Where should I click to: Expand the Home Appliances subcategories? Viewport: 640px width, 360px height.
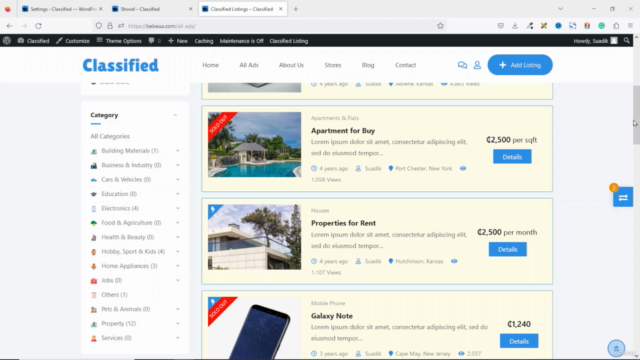coord(178,266)
